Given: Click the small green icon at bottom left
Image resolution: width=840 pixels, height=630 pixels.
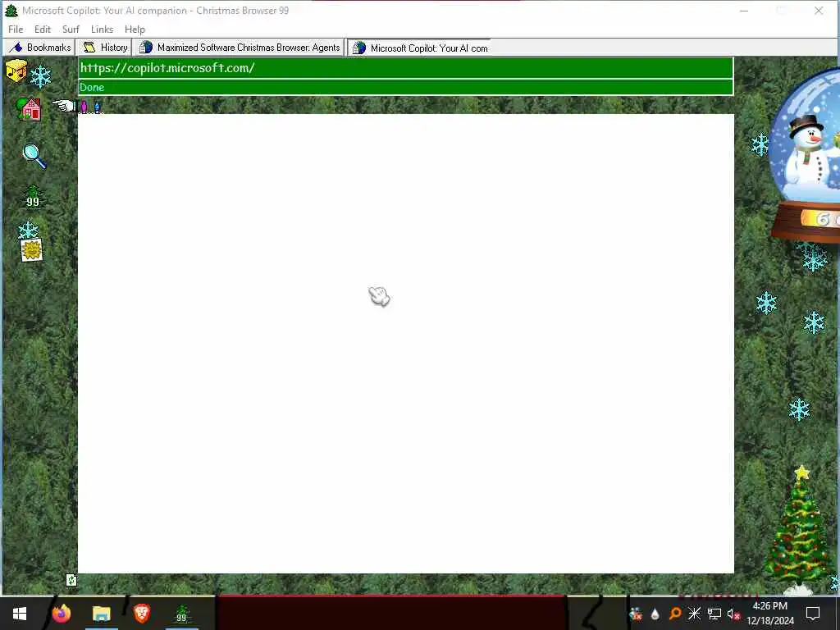Looking at the screenshot, I should pyautogui.click(x=71, y=580).
